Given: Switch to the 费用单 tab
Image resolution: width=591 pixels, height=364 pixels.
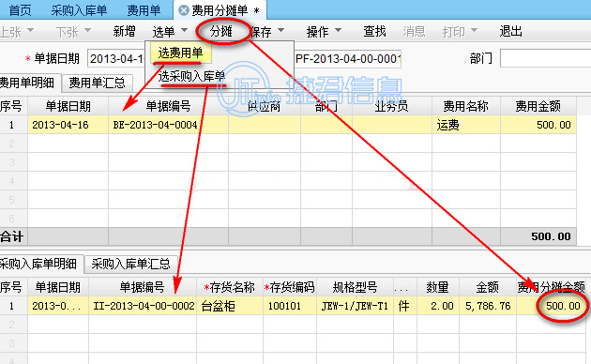Looking at the screenshot, I should [144, 10].
